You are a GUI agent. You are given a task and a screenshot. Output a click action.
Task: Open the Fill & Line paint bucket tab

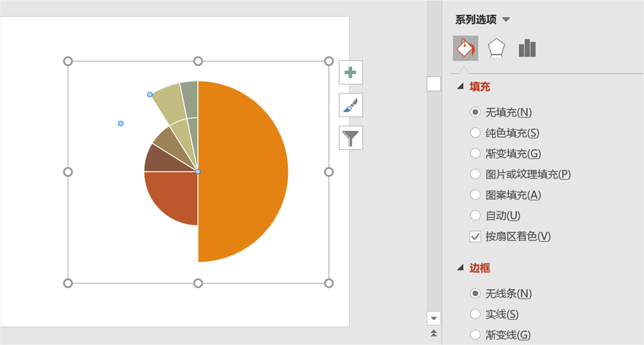(x=465, y=49)
